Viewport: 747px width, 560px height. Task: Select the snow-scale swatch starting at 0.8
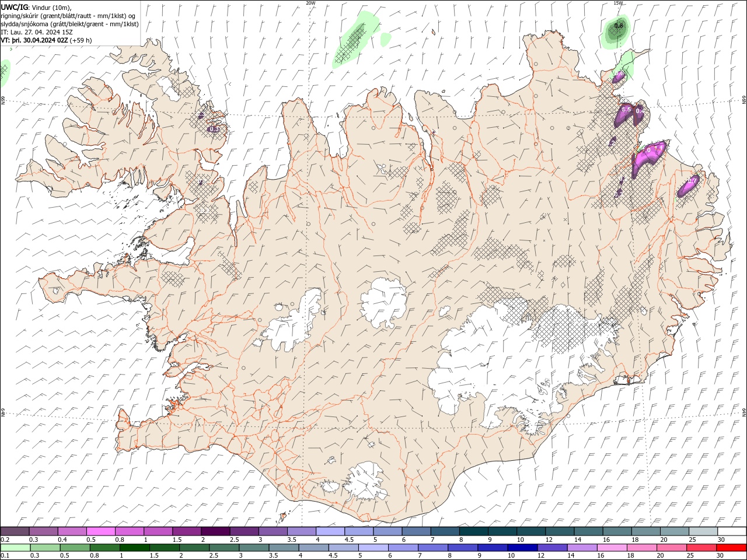[x=129, y=531]
